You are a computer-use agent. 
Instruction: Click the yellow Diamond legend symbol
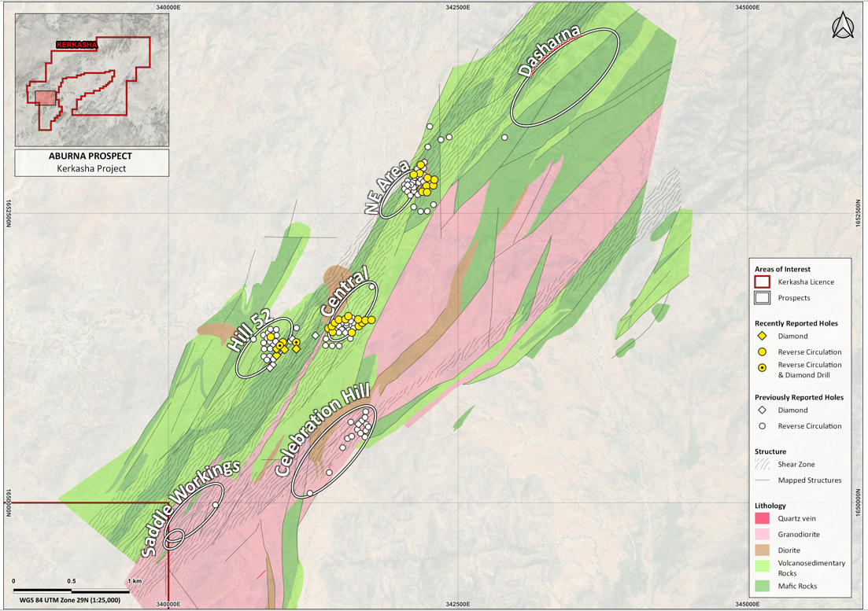(x=763, y=337)
